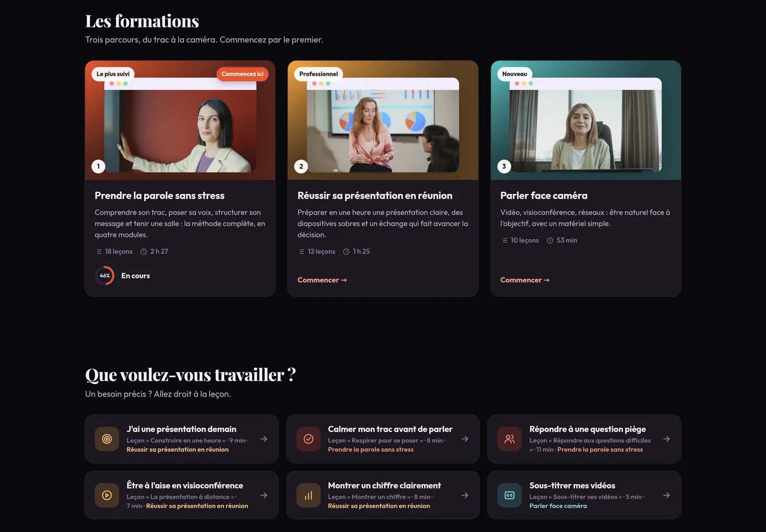Click "Montrer un chiffre clairement" heading
The width and height of the screenshot is (766, 532).
click(x=384, y=486)
